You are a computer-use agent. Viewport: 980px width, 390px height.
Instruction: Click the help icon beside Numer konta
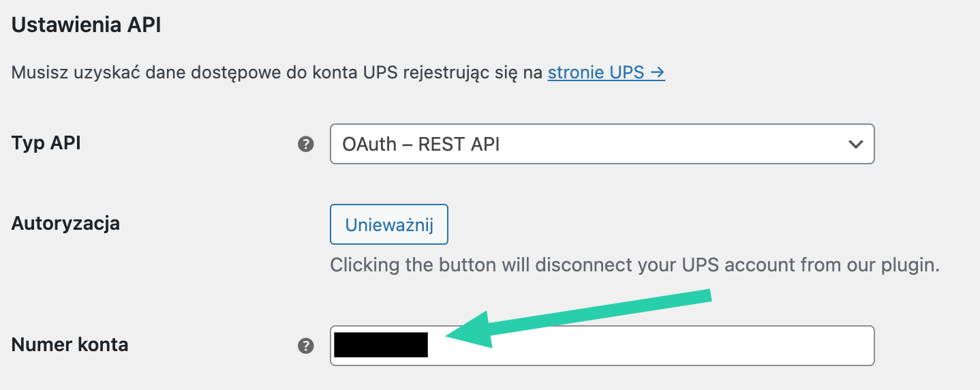click(x=306, y=346)
